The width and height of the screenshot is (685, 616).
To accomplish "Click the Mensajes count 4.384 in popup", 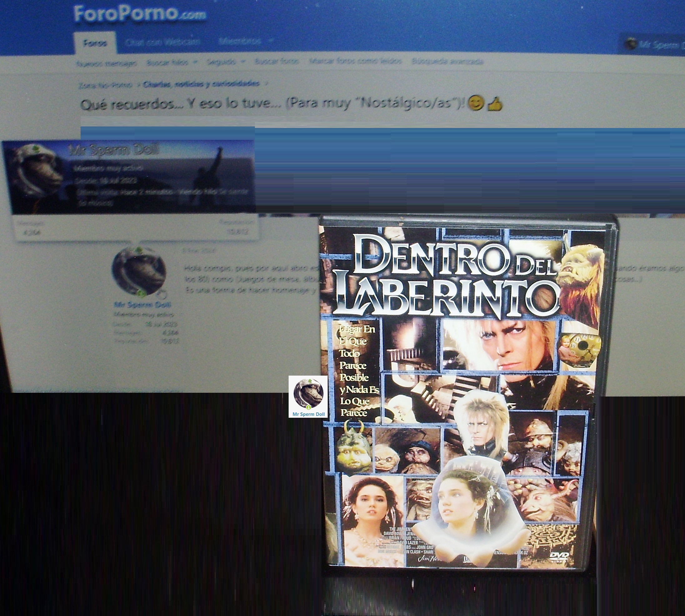I will pyautogui.click(x=32, y=233).
